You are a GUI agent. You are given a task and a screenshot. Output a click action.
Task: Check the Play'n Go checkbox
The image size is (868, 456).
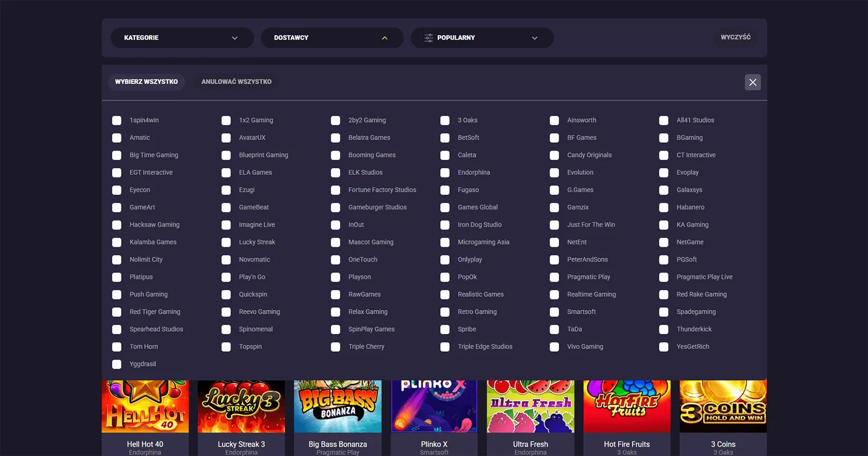coord(226,277)
